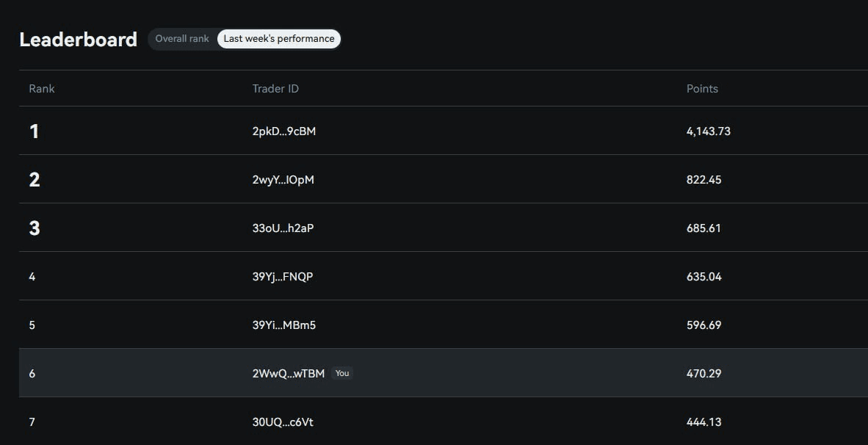868x445 pixels.
Task: Click the Points column header
Action: [702, 89]
